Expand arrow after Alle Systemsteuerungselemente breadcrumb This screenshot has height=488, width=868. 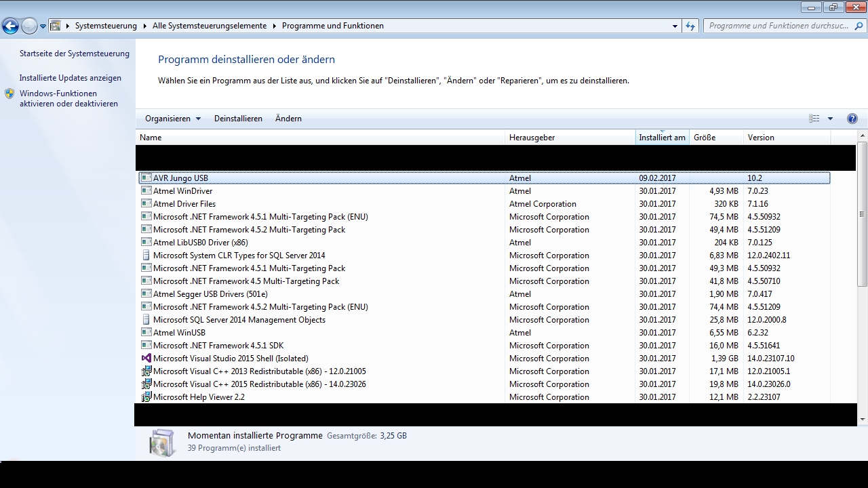tap(275, 26)
